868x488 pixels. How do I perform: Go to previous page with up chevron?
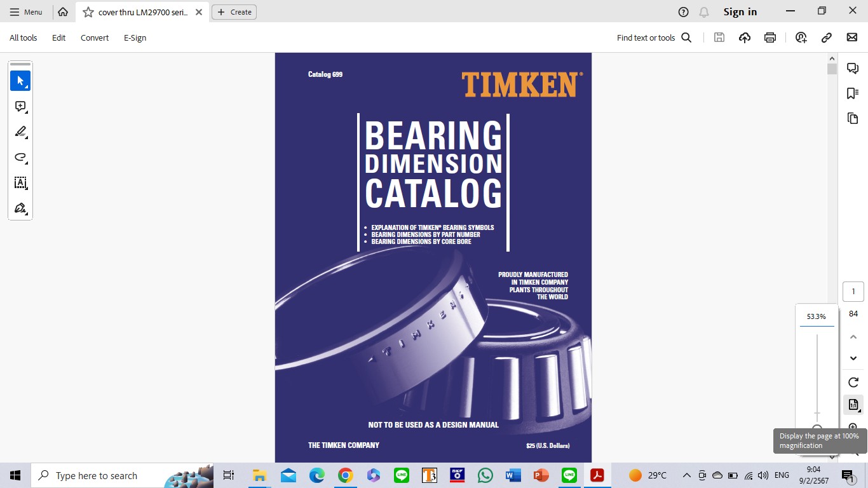[x=853, y=337]
